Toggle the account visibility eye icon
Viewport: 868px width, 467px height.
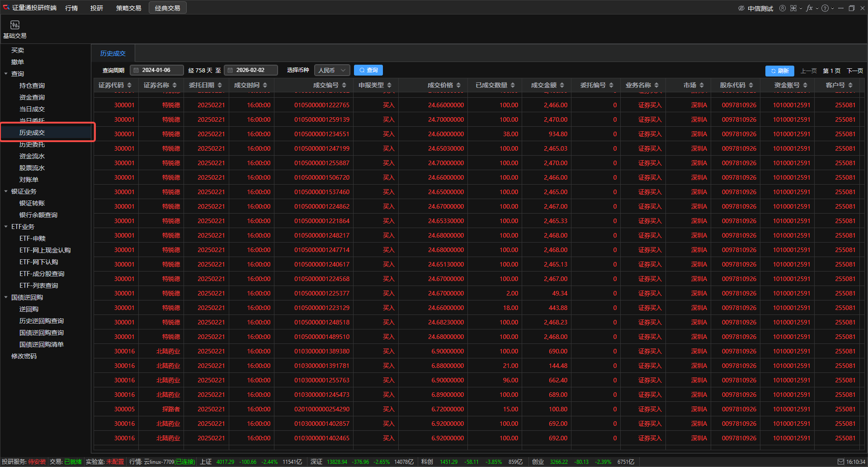pyautogui.click(x=741, y=8)
